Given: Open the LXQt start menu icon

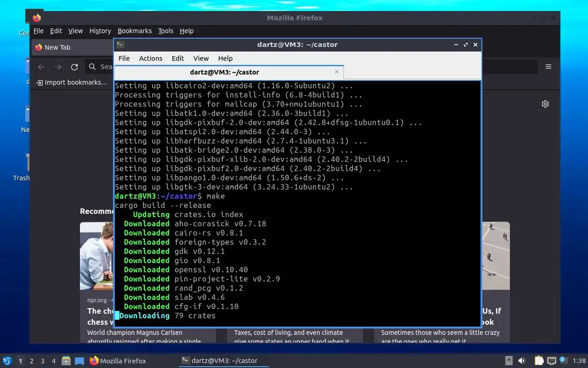Looking at the screenshot, I should click(x=7, y=361).
